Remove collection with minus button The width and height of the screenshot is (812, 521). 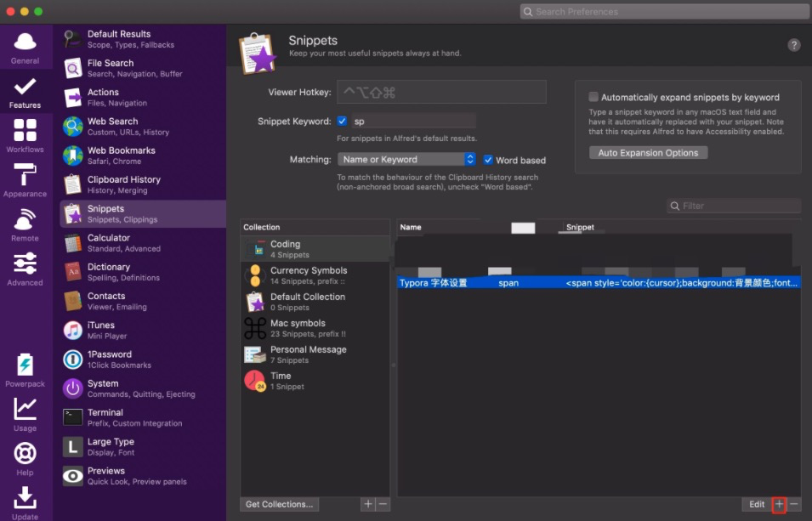pos(383,504)
